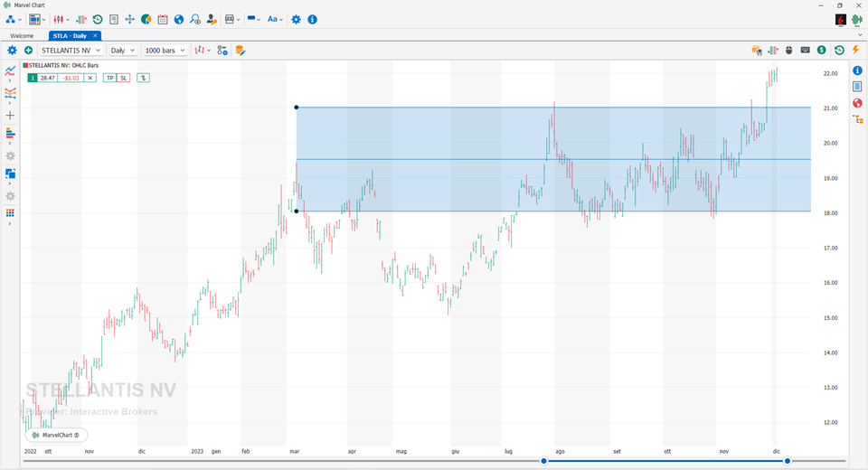Click the MarvelChart button at bottom left
868x470 pixels.
click(56, 435)
